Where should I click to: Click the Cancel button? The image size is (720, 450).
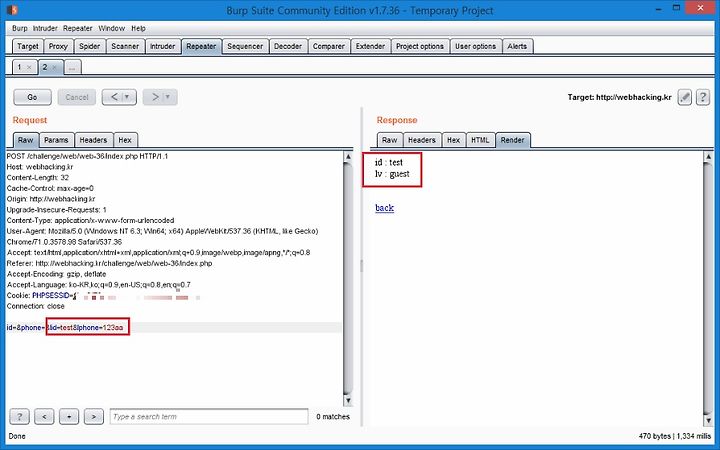point(77,97)
